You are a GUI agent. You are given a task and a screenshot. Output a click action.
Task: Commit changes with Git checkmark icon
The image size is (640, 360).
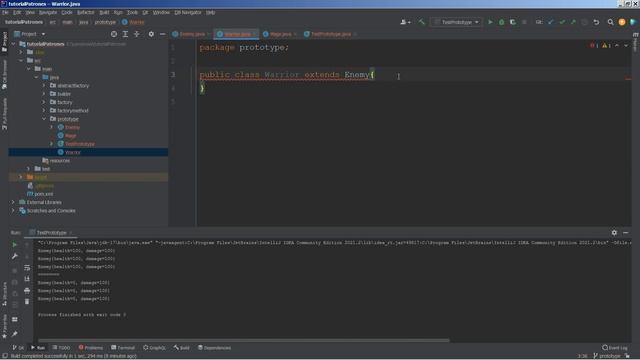coord(562,22)
